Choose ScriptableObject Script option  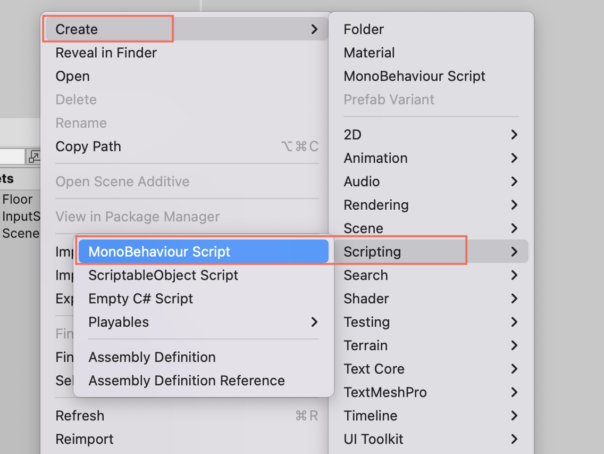(x=203, y=275)
